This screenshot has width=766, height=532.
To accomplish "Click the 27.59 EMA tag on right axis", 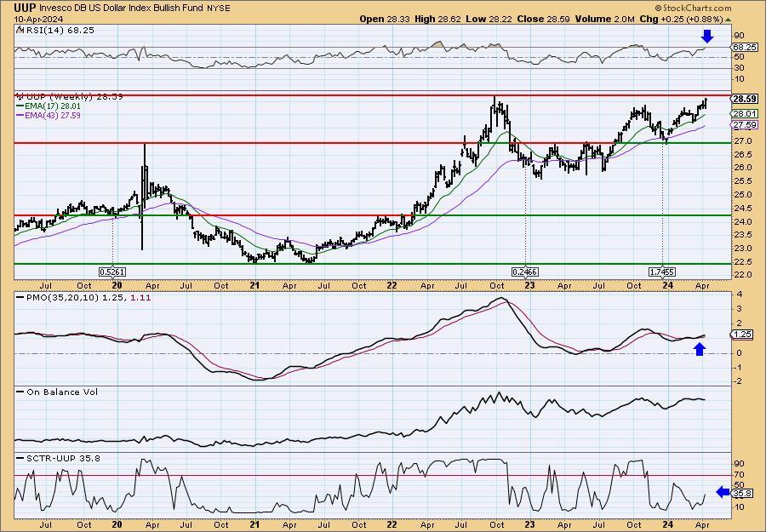I will (x=745, y=125).
